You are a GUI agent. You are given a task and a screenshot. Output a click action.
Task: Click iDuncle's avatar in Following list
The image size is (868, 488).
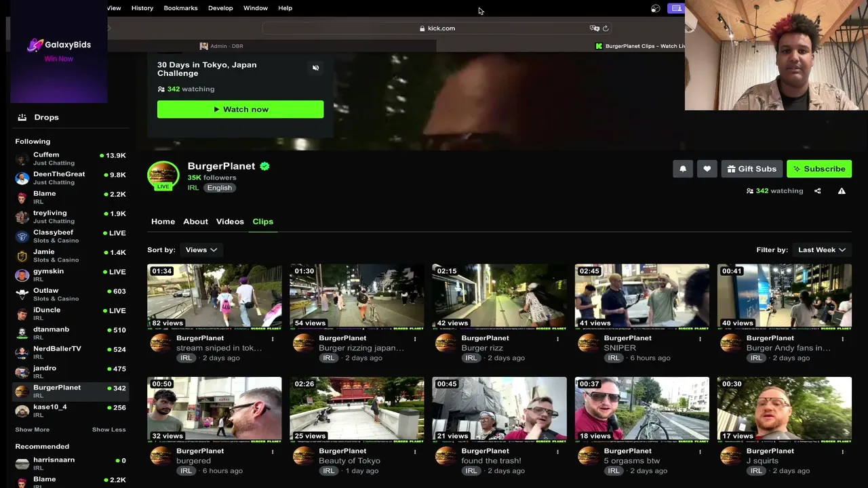point(22,314)
